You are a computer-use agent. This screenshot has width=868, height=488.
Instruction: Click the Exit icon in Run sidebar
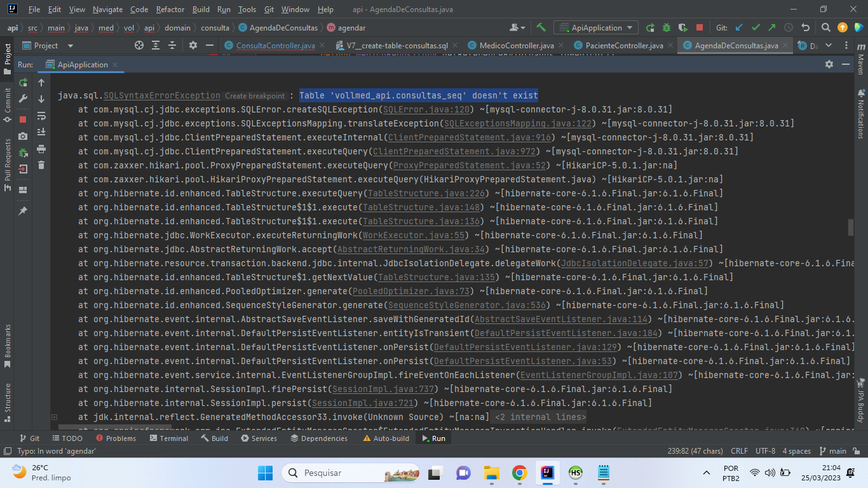point(23,170)
